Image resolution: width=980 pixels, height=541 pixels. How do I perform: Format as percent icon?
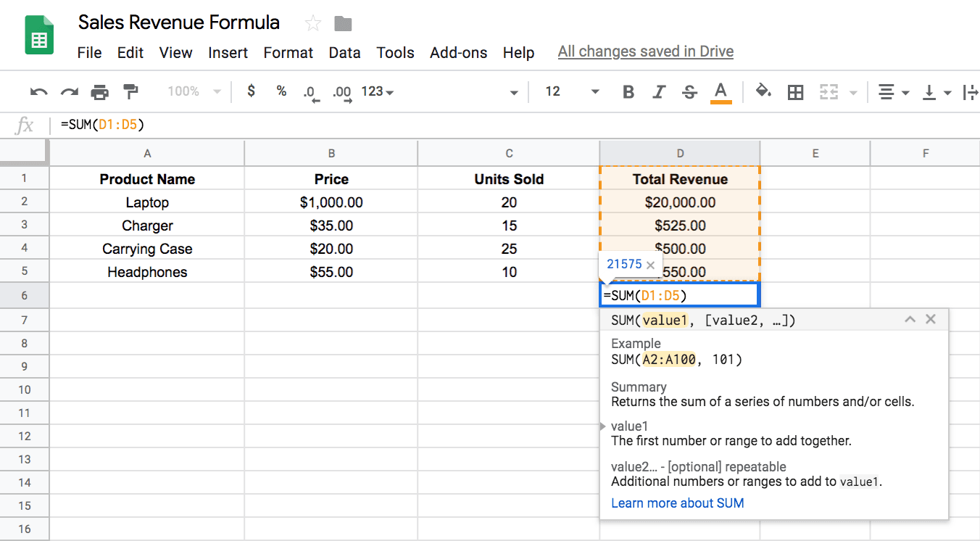tap(281, 91)
